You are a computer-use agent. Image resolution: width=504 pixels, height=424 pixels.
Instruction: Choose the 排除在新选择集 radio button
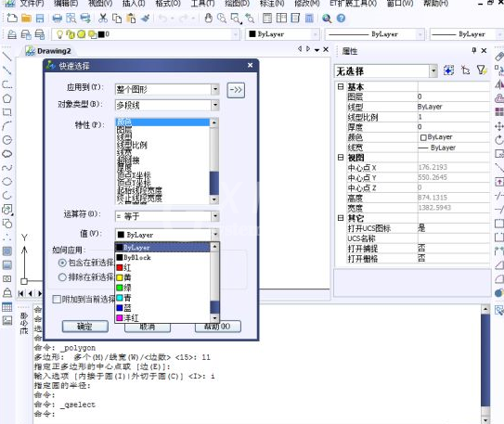pos(62,277)
